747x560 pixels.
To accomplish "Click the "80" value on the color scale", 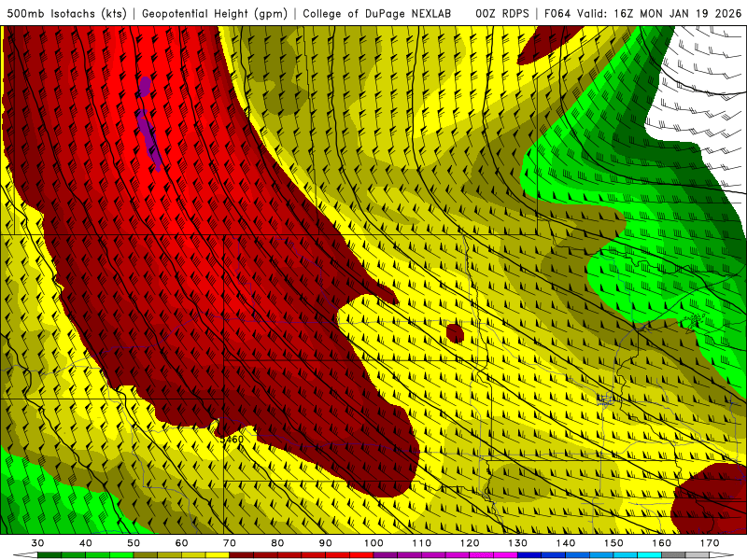I will tap(277, 543).
